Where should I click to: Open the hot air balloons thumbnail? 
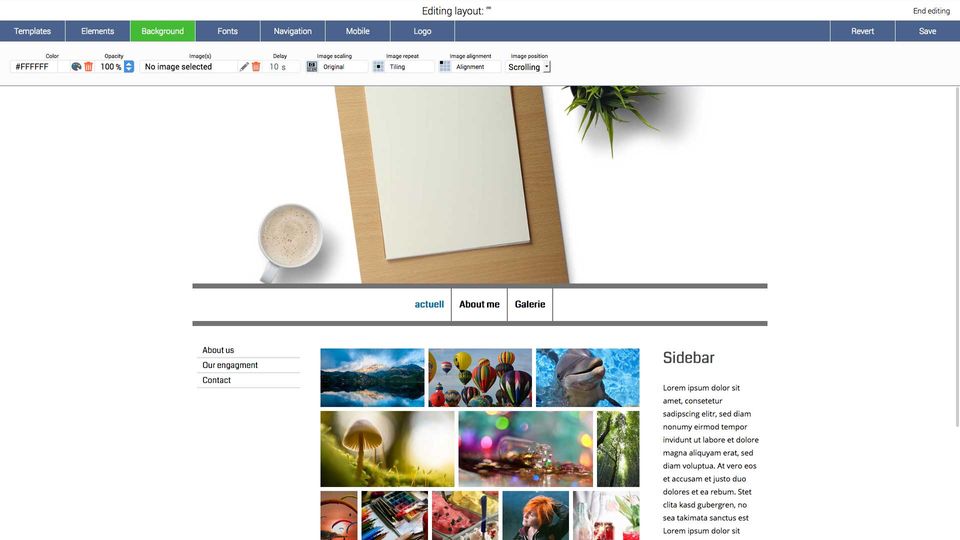[x=480, y=378]
